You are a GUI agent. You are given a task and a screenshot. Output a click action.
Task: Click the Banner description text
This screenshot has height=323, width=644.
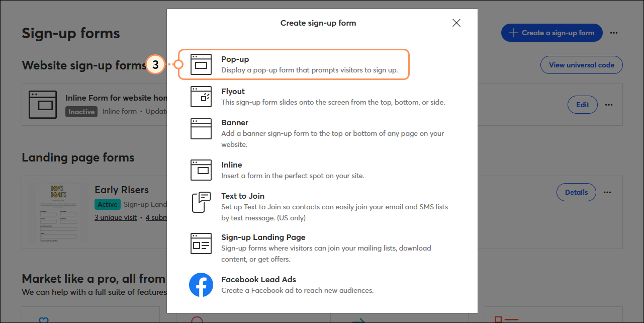333,139
